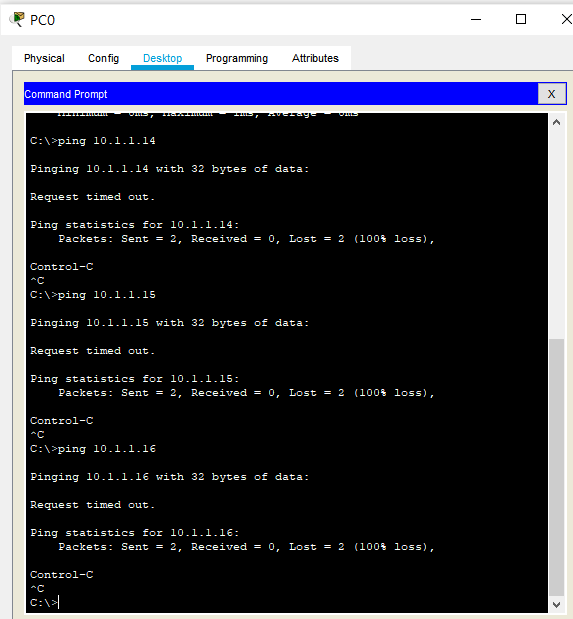Minimize the PC0 window

476,19
